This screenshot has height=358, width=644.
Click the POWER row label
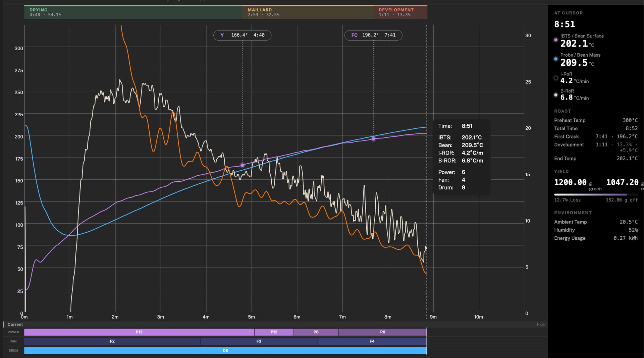13,332
